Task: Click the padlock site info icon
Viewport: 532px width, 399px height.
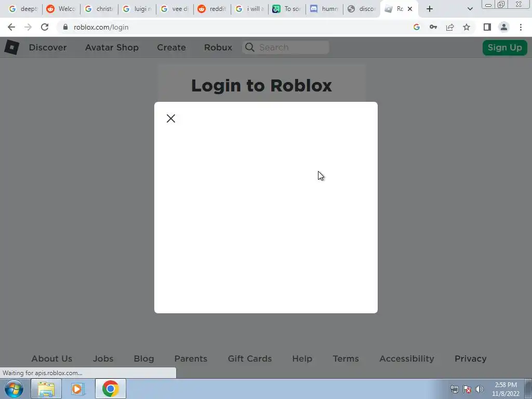Action: (65, 27)
